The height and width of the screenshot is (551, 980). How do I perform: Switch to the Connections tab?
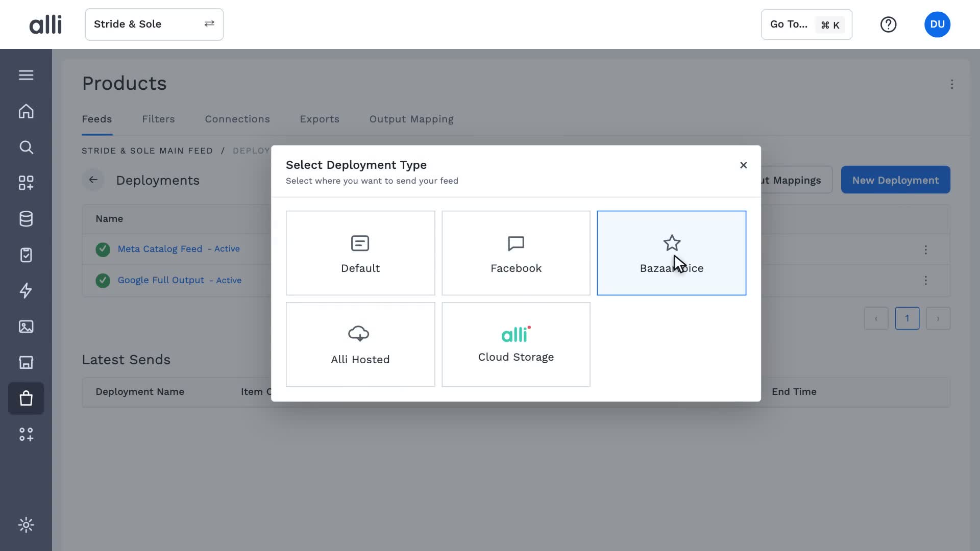pos(237,119)
